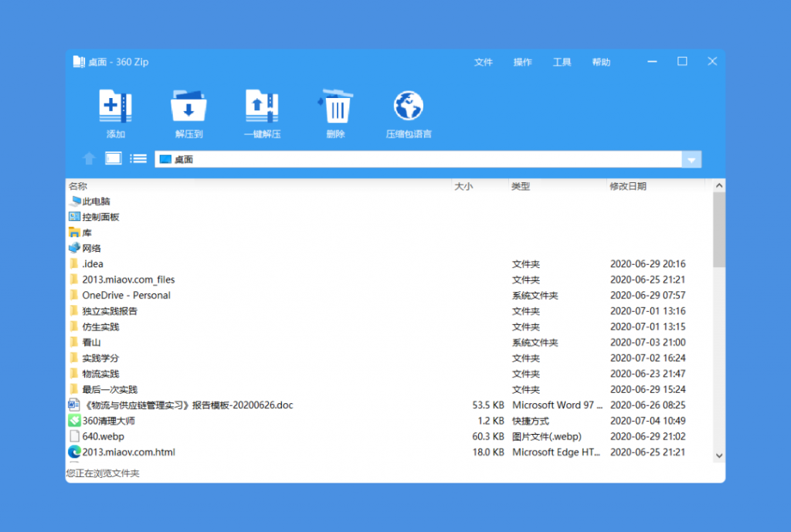Click the OneDrive - Personal folder icon
Image resolution: width=791 pixels, height=532 pixels.
(x=74, y=295)
